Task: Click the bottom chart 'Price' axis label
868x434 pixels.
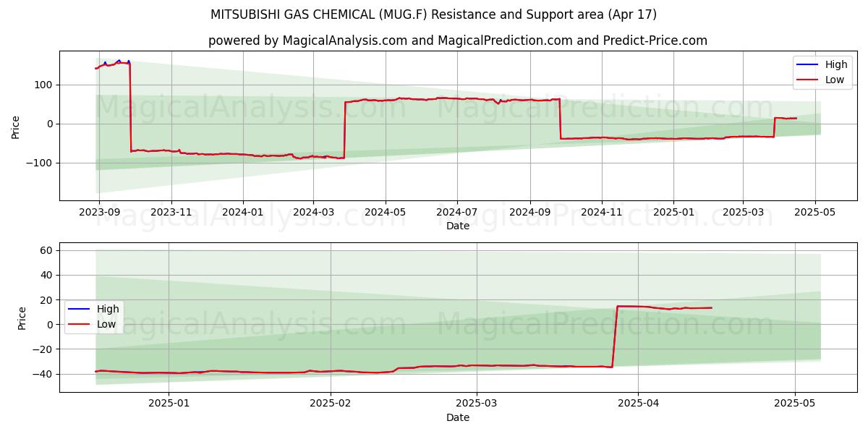Action: [x=22, y=318]
